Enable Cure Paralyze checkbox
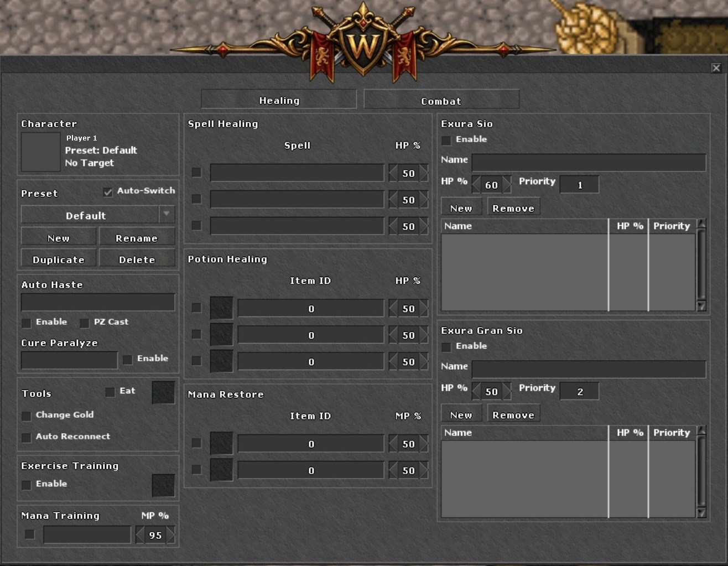Viewport: 728px width, 566px height. point(128,360)
